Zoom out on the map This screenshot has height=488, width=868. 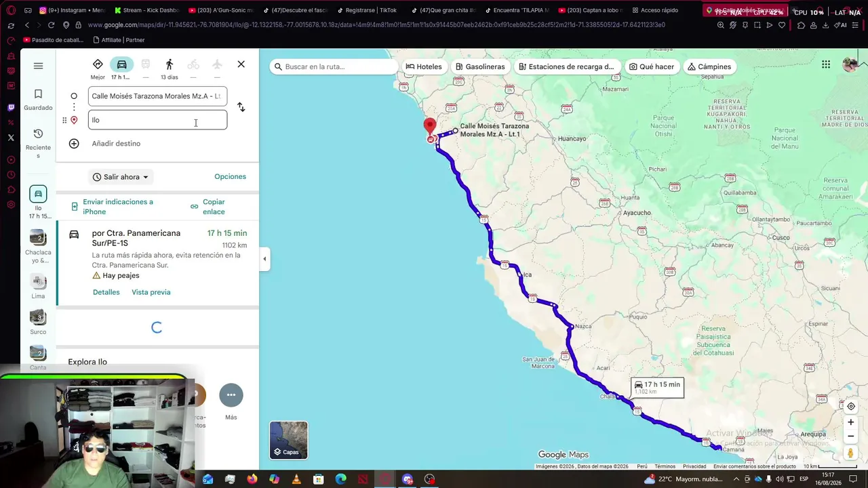850,436
